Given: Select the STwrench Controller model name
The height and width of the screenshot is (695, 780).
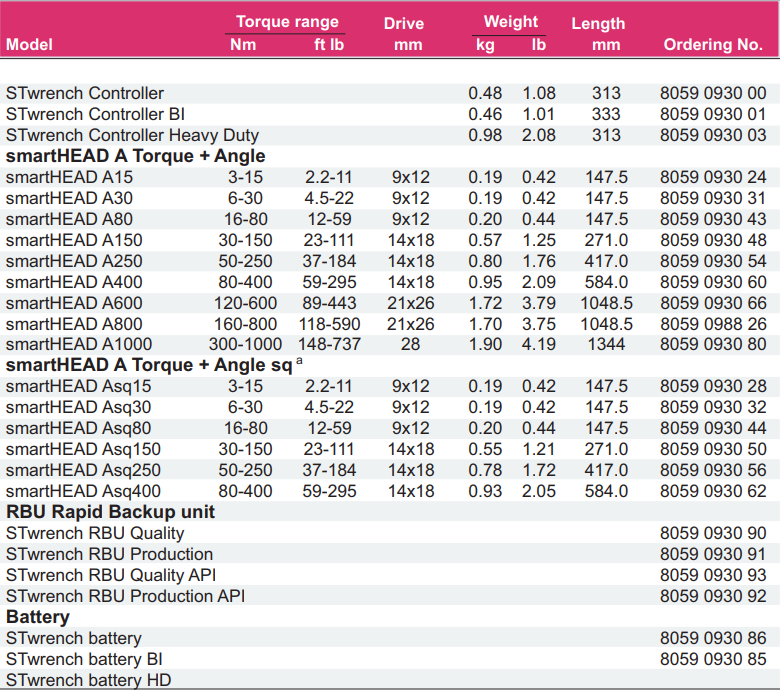Looking at the screenshot, I should click(85, 94).
